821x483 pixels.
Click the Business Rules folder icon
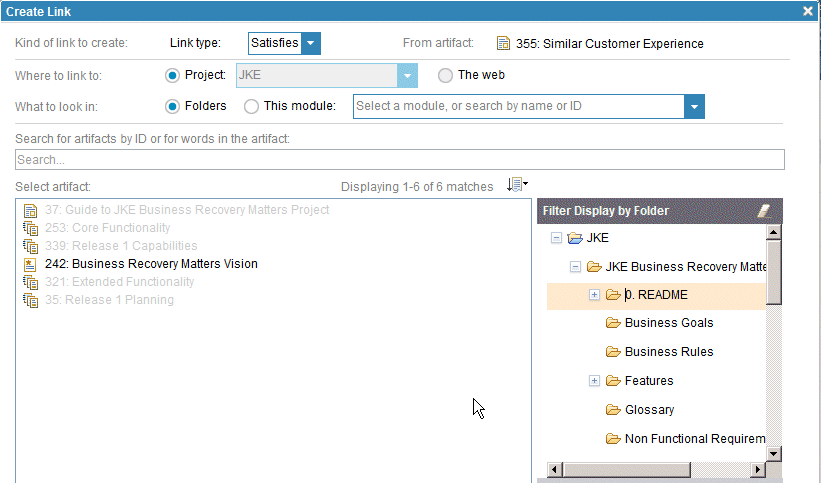pyautogui.click(x=613, y=352)
